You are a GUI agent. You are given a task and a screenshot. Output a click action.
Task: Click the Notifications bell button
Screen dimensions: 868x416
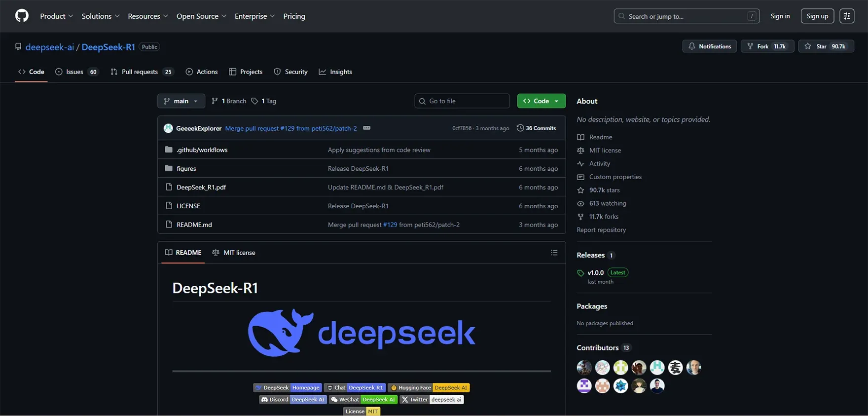710,46
